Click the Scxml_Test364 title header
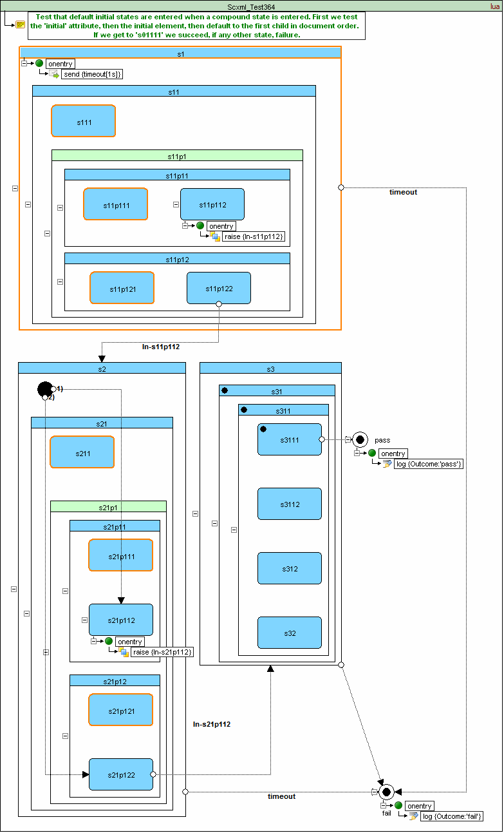 coord(251,6)
